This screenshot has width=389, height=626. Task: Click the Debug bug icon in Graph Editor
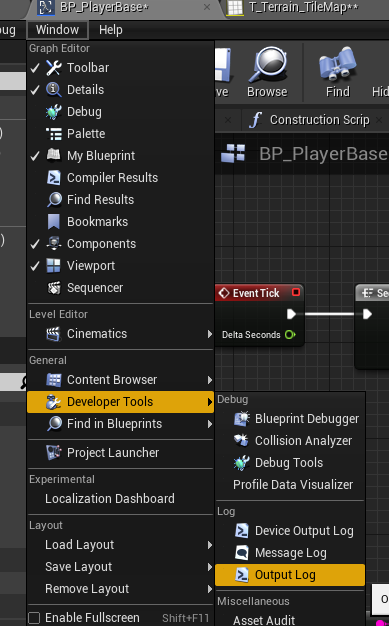tap(54, 112)
